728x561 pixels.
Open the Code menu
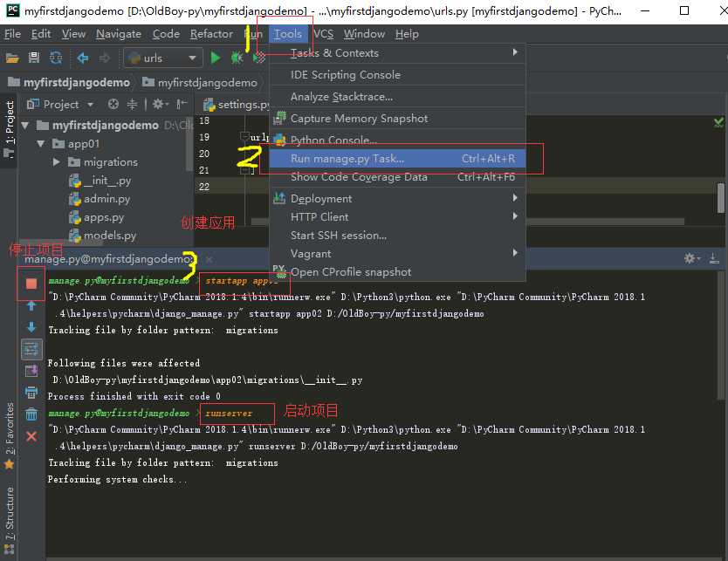tap(166, 34)
